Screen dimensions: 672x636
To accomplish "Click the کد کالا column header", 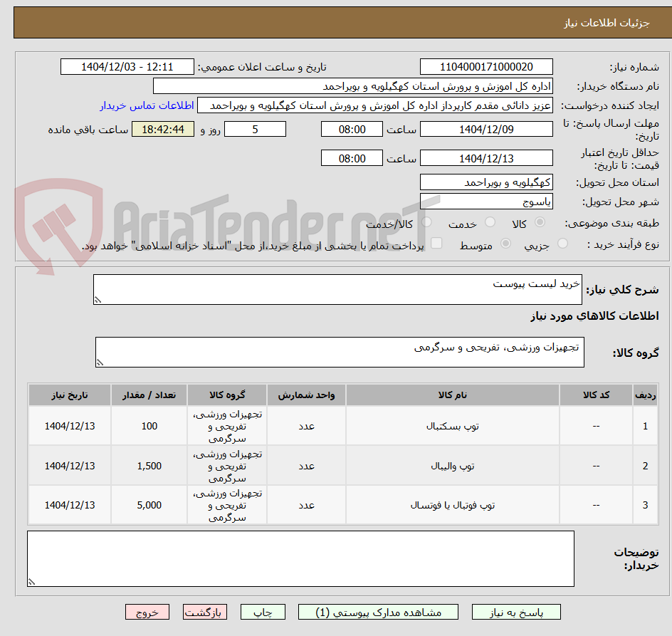I will click(x=596, y=395).
